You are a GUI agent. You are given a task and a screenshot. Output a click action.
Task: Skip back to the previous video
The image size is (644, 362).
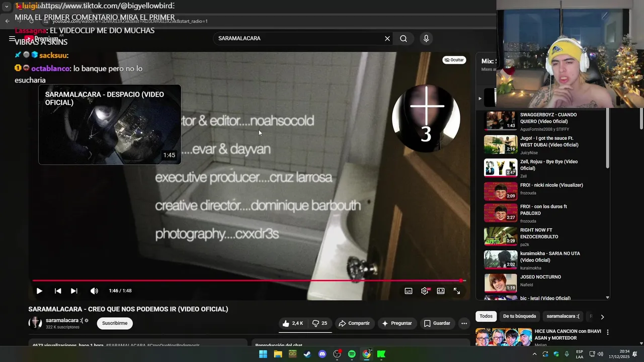coord(58,291)
